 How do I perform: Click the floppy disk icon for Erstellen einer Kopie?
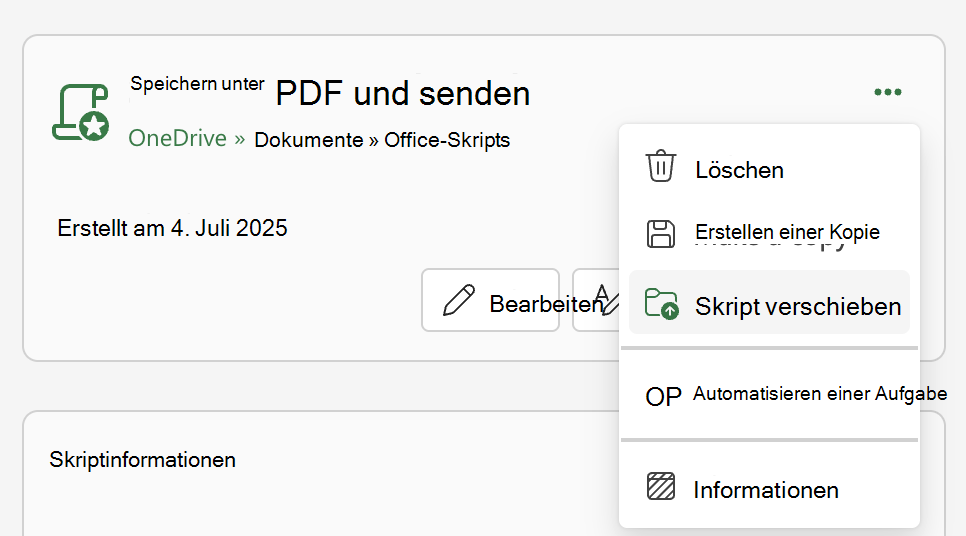click(x=660, y=234)
